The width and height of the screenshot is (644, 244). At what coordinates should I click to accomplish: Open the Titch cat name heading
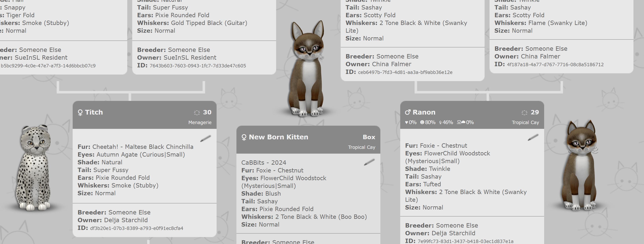pyautogui.click(x=94, y=112)
